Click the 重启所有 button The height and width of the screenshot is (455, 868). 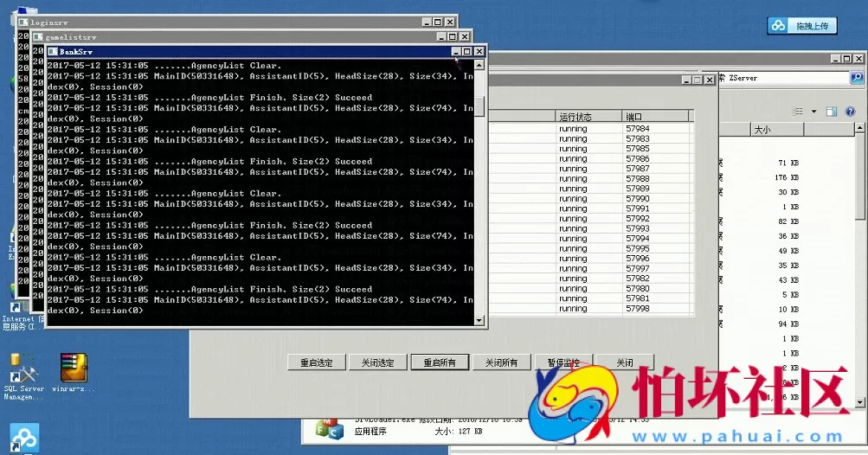[x=439, y=362]
